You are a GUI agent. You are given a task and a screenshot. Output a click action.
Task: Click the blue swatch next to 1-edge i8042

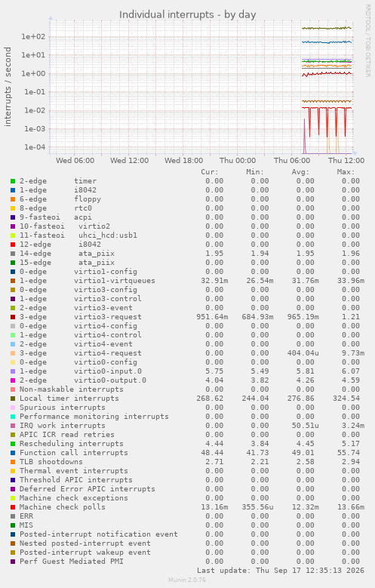tap(13, 190)
